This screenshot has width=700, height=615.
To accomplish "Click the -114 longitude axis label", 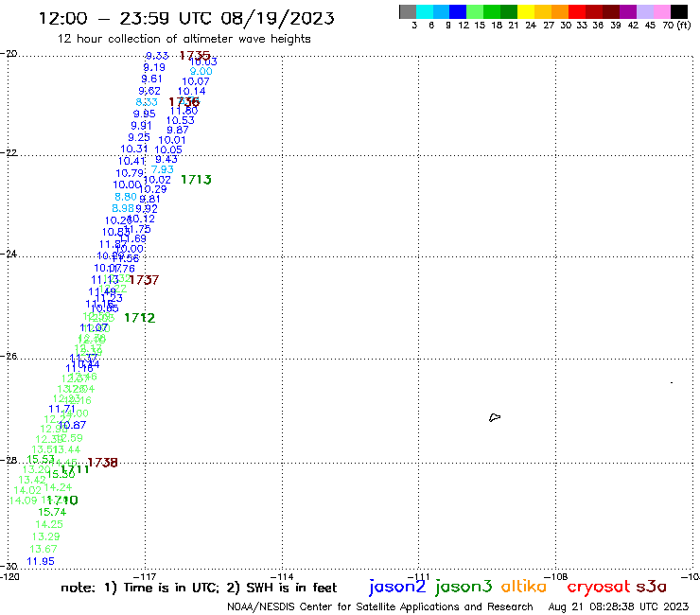I will pyautogui.click(x=283, y=576).
